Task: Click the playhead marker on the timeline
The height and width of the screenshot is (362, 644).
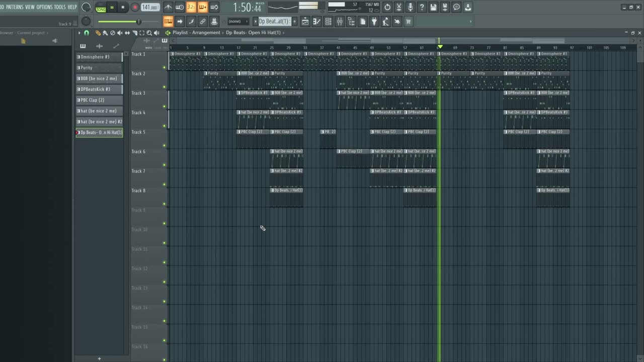Action: pyautogui.click(x=440, y=47)
